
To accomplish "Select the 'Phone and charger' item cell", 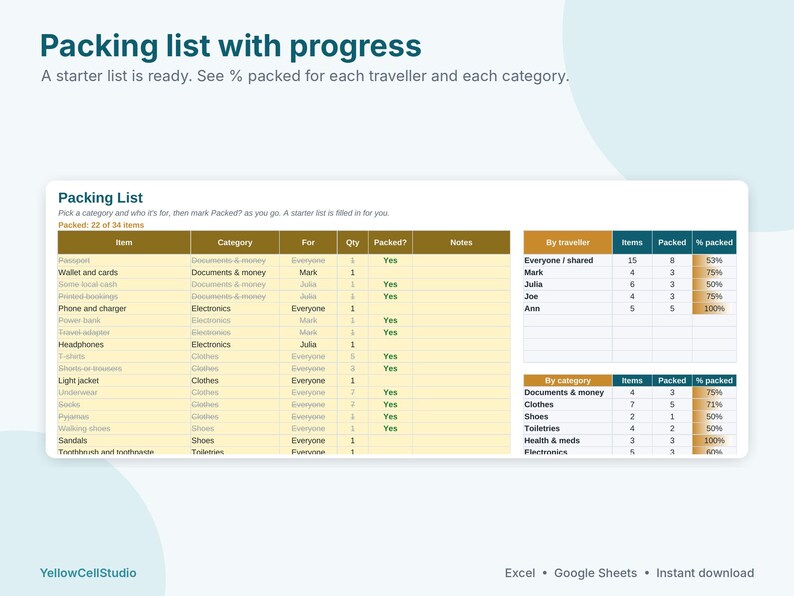I will [124, 308].
